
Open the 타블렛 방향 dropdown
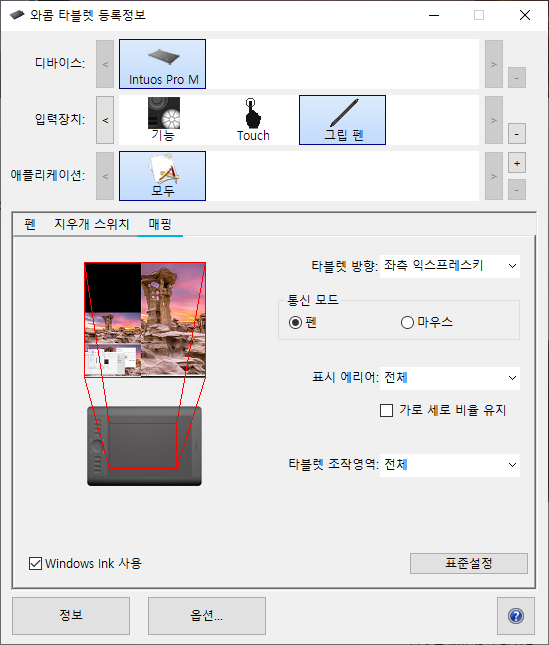click(x=450, y=266)
